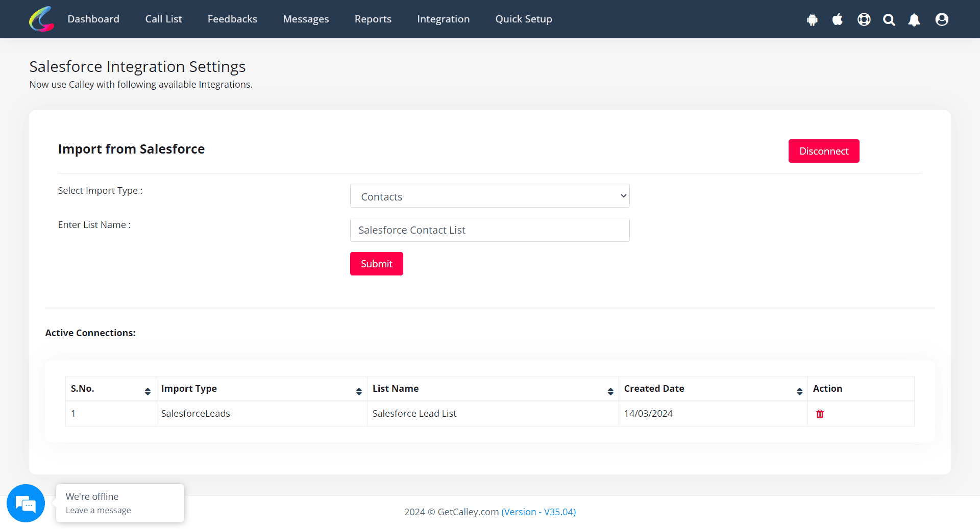Open the Reports menu
The image size is (980, 529).
click(x=373, y=19)
